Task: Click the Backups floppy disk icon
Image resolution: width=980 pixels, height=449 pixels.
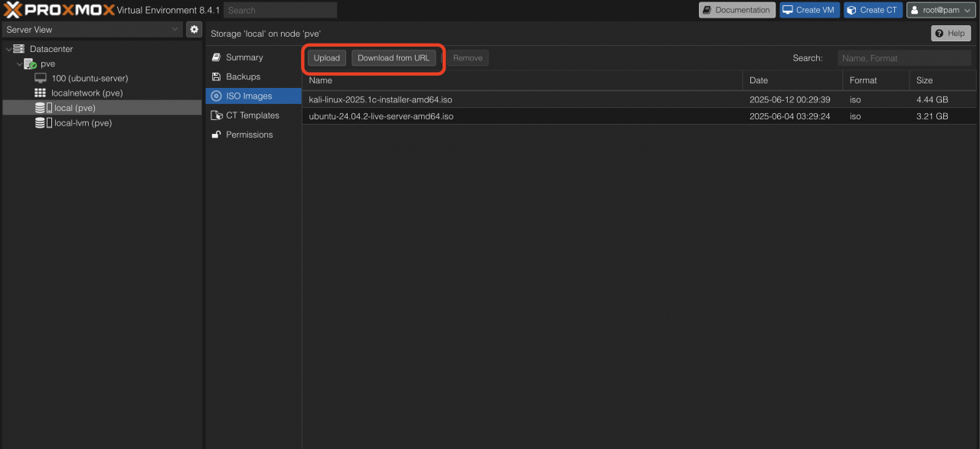Action: click(x=217, y=76)
